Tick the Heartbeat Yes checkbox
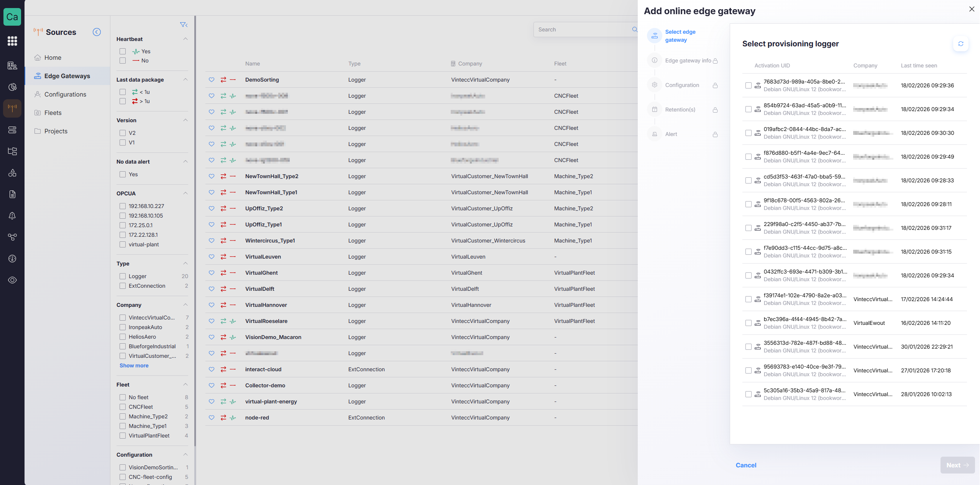This screenshot has width=980, height=485. [123, 51]
